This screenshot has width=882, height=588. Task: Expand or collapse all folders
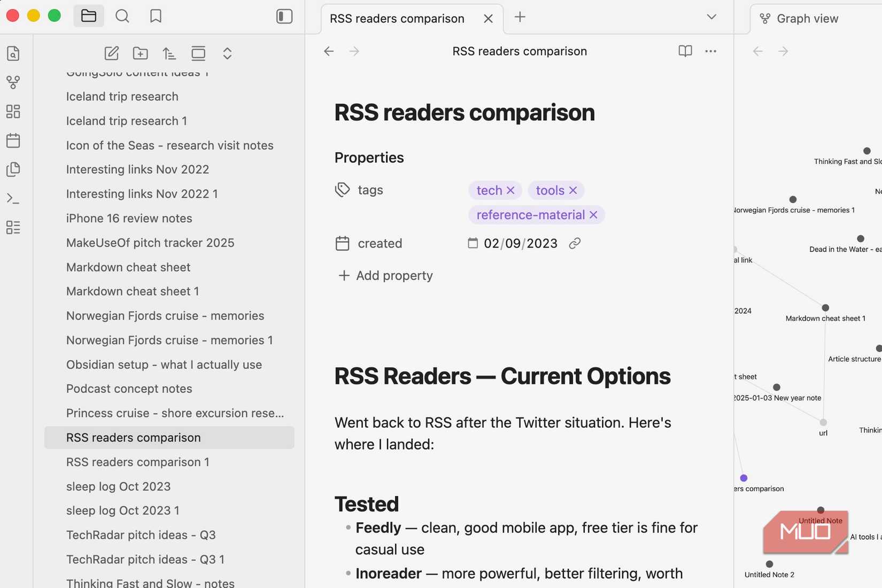[x=227, y=53]
